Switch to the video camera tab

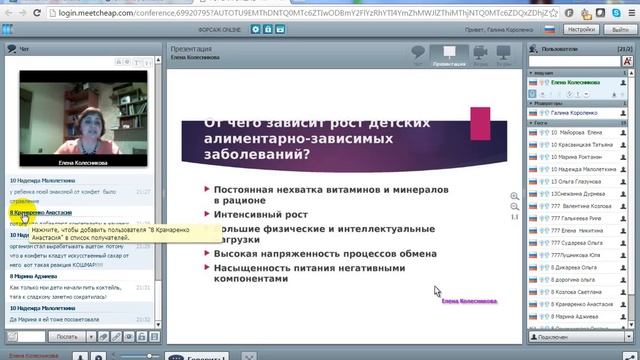coord(480,56)
